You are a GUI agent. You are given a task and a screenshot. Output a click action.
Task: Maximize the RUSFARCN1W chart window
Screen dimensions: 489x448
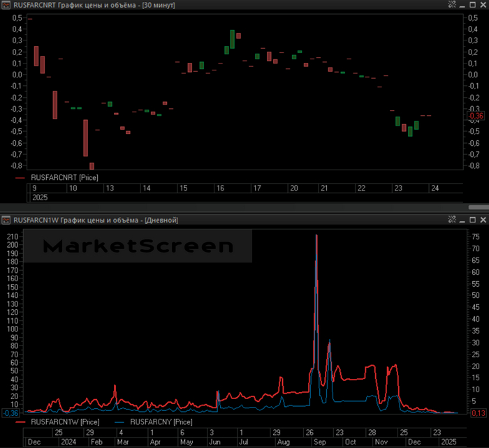coord(473,220)
